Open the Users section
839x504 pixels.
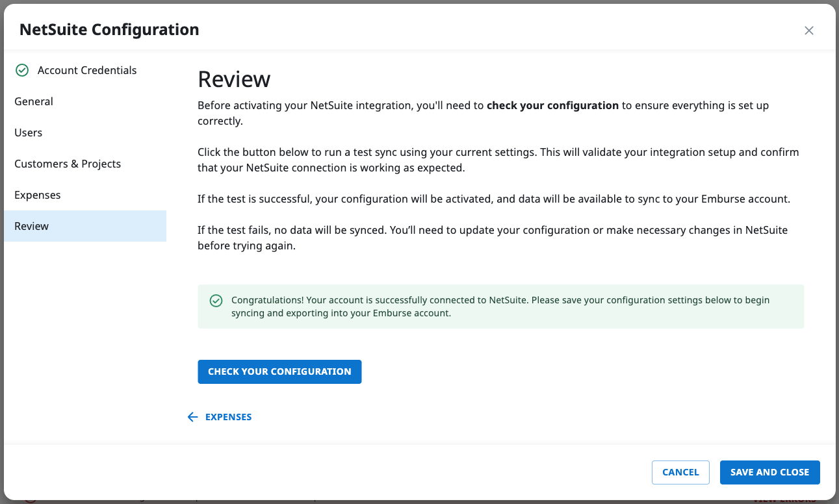tap(85, 132)
